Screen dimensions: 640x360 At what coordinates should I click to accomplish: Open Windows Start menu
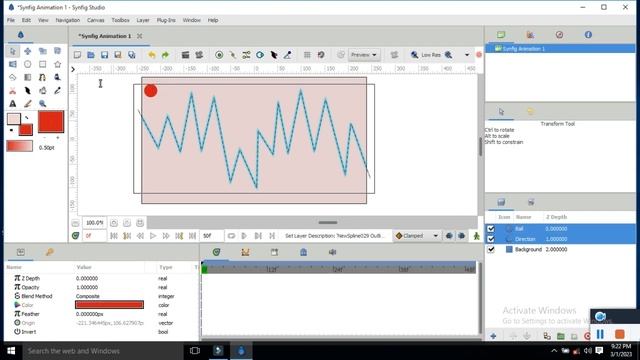[x=11, y=351]
